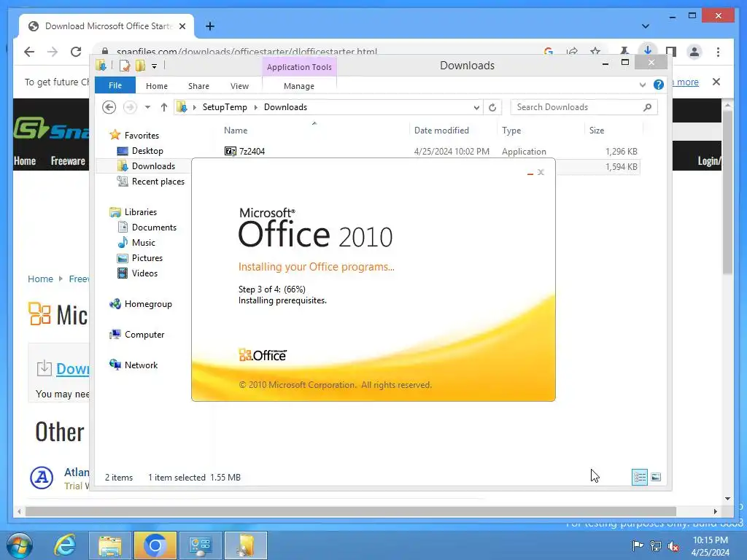Reload the Chrome page
Image resolution: width=747 pixels, height=560 pixels.
[x=76, y=52]
